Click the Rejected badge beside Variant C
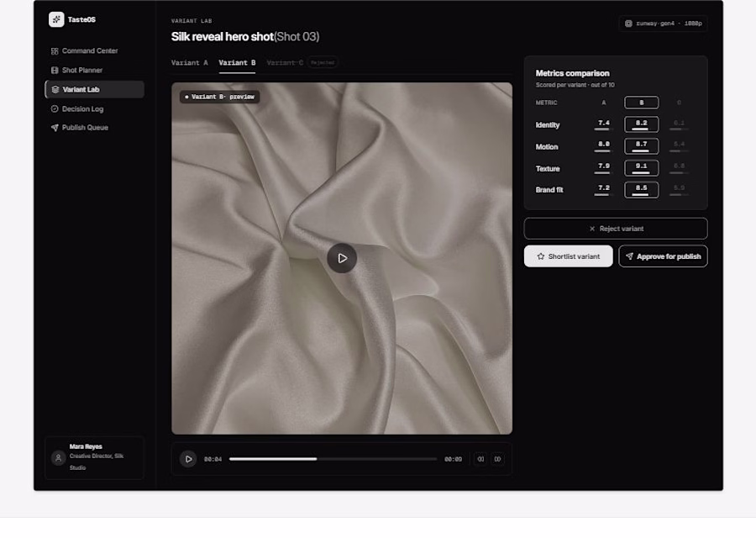The image size is (756, 538). point(323,63)
